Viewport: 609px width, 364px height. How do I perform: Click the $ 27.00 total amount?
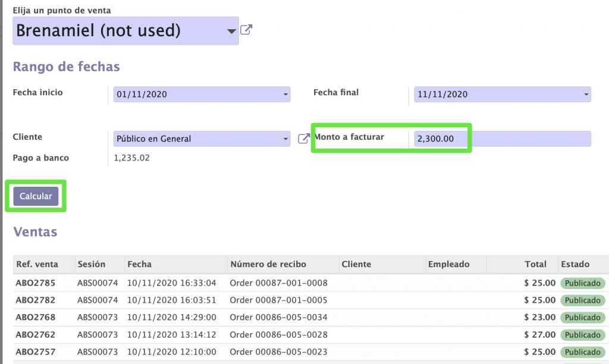[x=539, y=334]
